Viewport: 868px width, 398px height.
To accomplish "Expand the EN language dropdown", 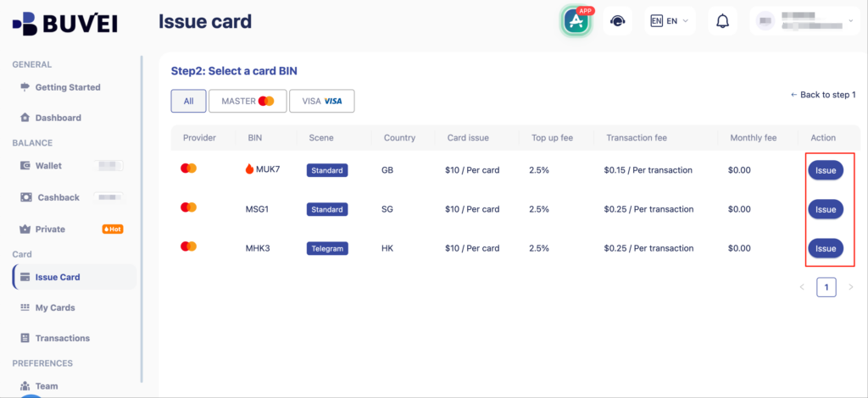I will (x=669, y=21).
